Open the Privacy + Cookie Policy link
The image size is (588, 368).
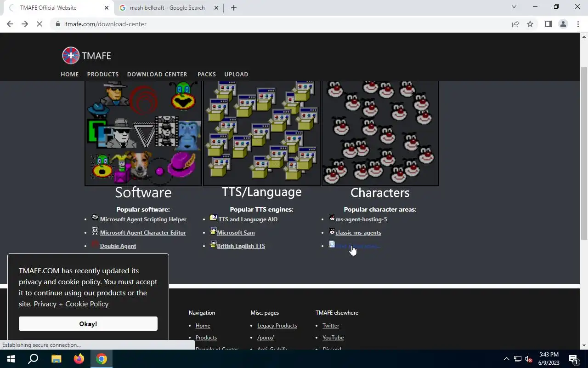pyautogui.click(x=71, y=304)
